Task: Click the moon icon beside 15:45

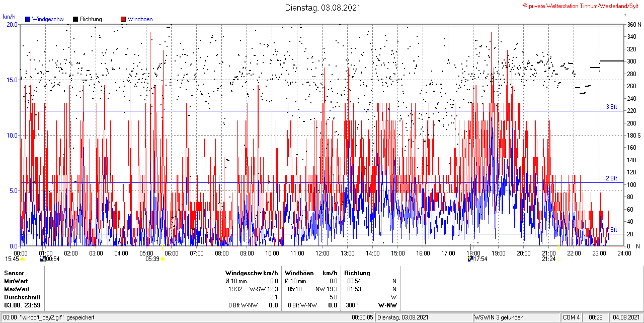Action: tap(22, 260)
